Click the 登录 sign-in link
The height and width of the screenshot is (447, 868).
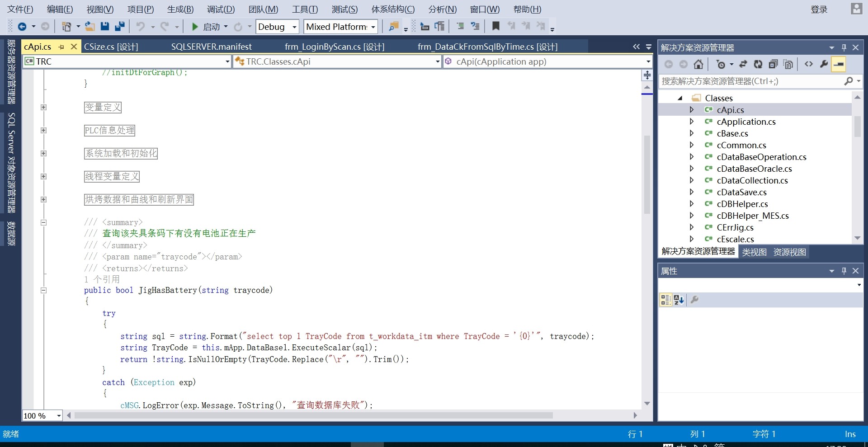tap(819, 9)
